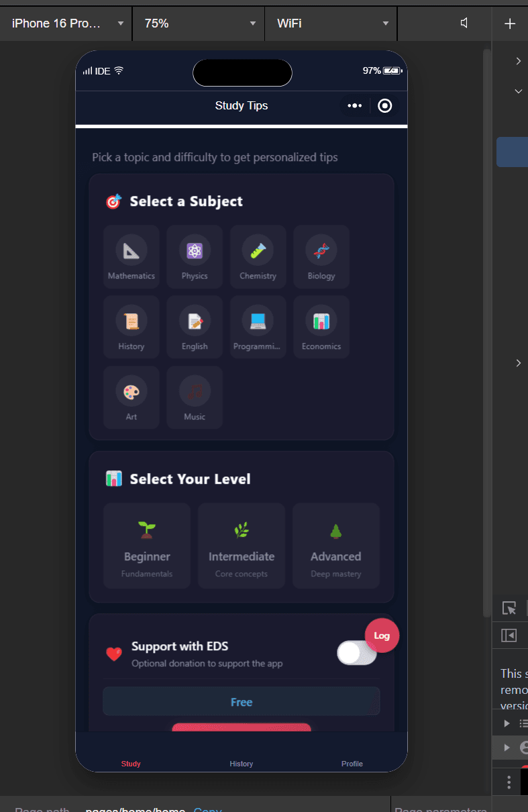Image resolution: width=528 pixels, height=812 pixels.
Task: Toggle the Support with EDS switch
Action: point(357,653)
